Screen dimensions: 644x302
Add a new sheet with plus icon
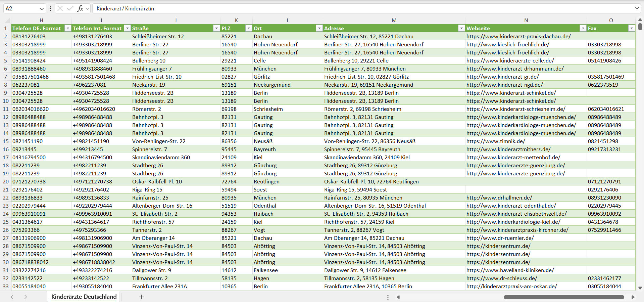point(141,297)
